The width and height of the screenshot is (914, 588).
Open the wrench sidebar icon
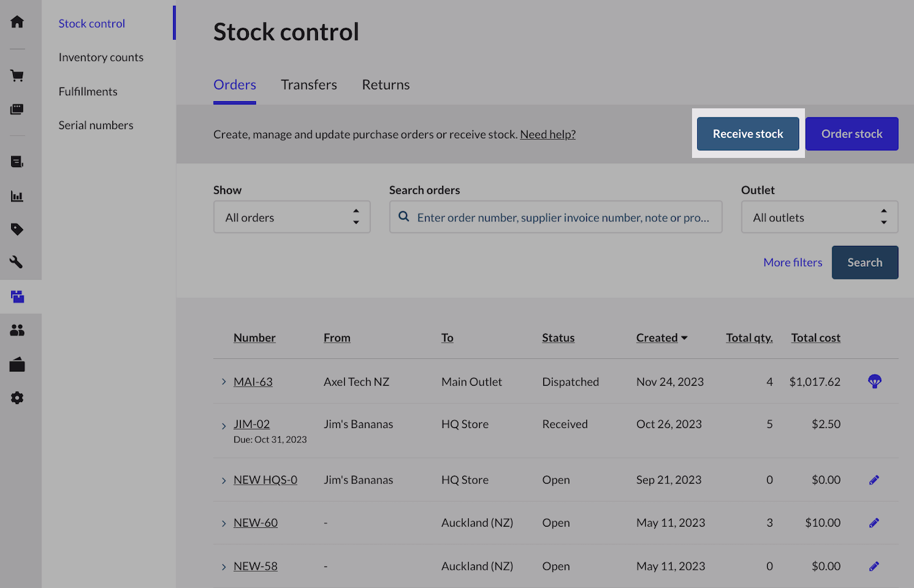[18, 262]
